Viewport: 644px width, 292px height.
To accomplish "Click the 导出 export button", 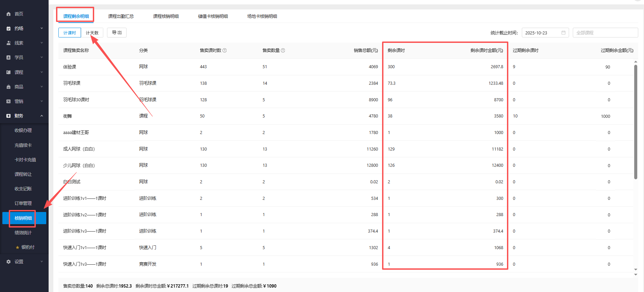I will [x=117, y=32].
